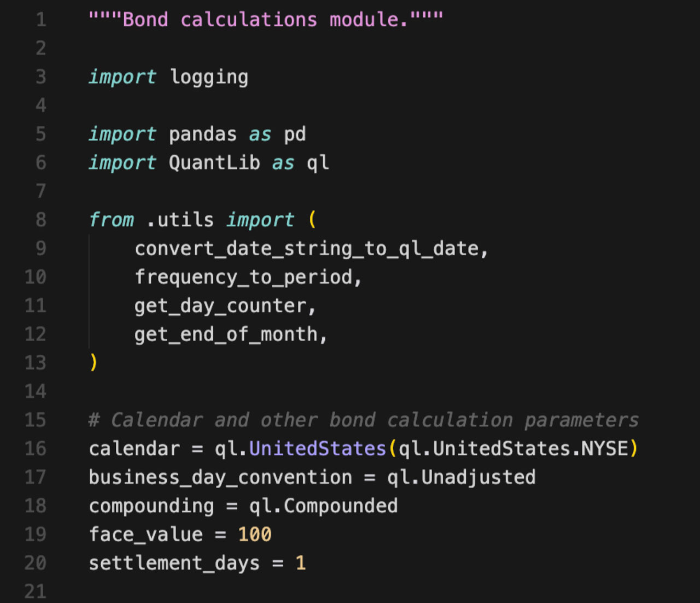Click the ql alias after QuantLib
The image size is (700, 603).
(318, 163)
